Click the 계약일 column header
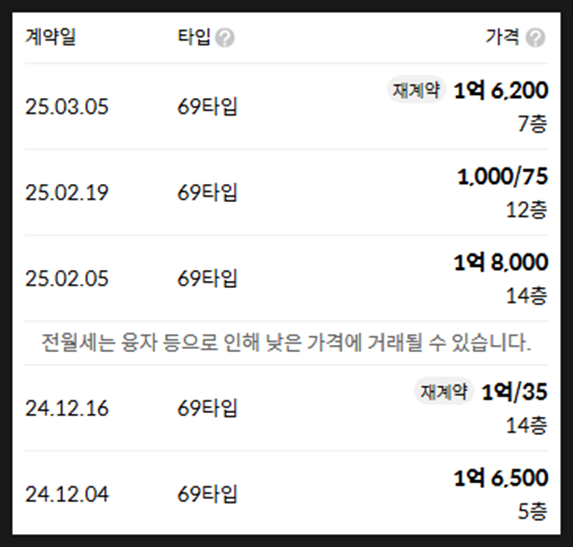573x547 pixels. [x=50, y=37]
